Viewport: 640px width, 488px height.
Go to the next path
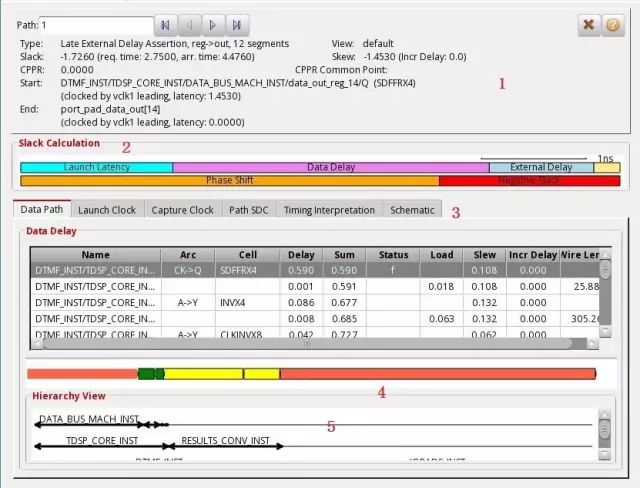213,25
